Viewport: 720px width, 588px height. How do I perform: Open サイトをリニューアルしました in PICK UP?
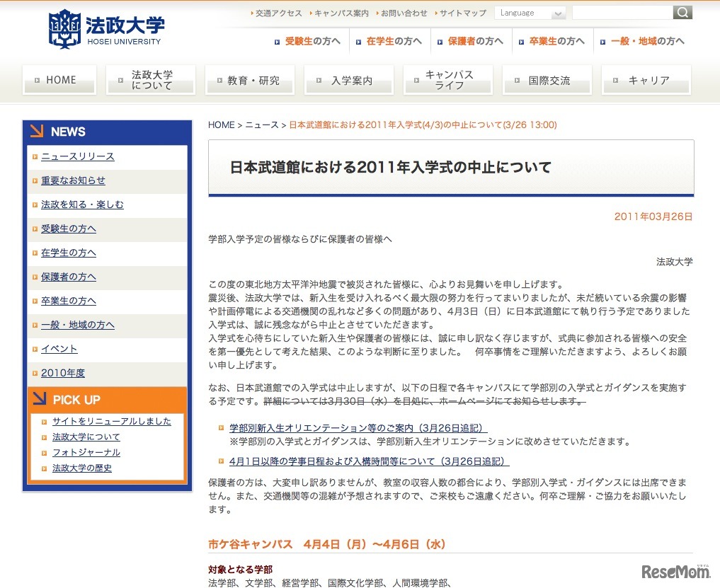point(112,422)
